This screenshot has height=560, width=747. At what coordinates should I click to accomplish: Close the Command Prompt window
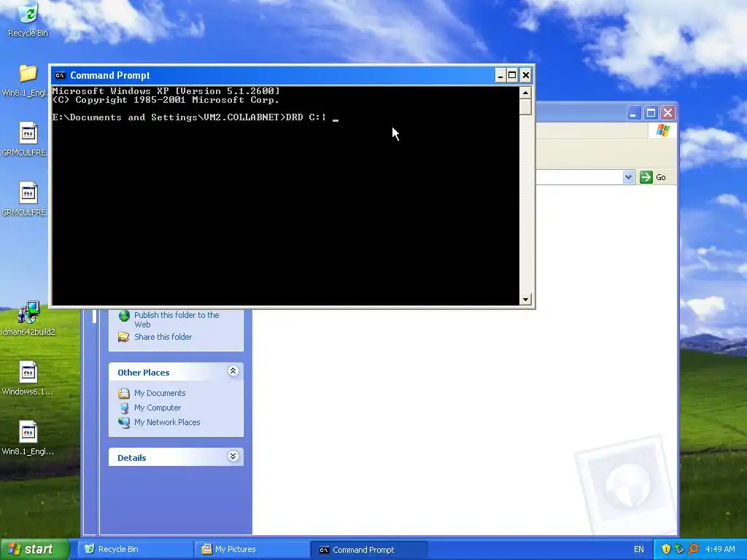point(525,75)
